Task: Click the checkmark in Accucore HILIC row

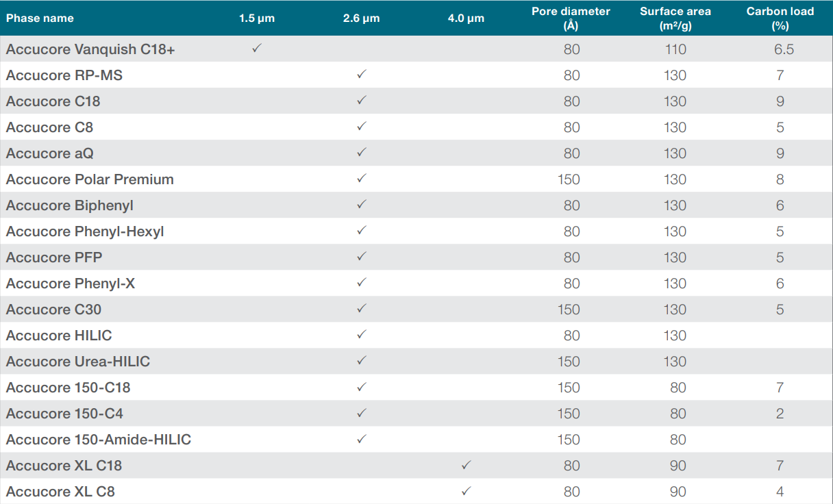Action: pyautogui.click(x=362, y=335)
